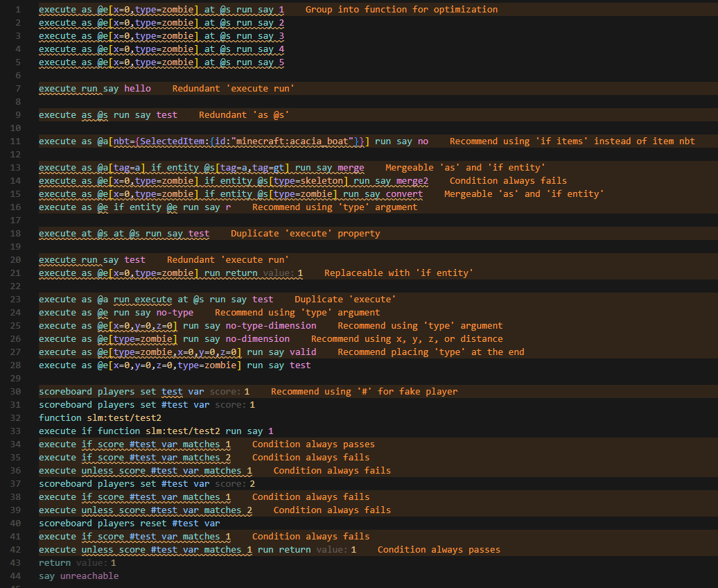Click "Recommend using 'if items' instead of item nbt"
Image resolution: width=718 pixels, height=588 pixels.
click(572, 141)
